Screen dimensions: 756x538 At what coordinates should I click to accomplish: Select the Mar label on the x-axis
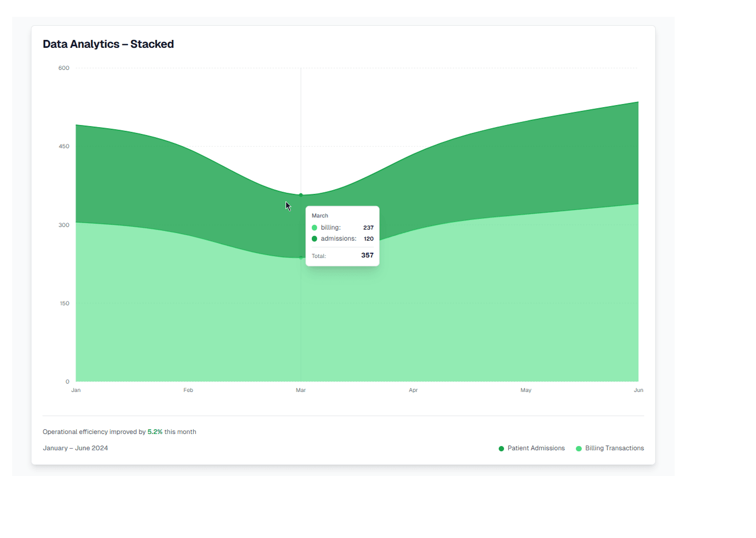point(301,390)
